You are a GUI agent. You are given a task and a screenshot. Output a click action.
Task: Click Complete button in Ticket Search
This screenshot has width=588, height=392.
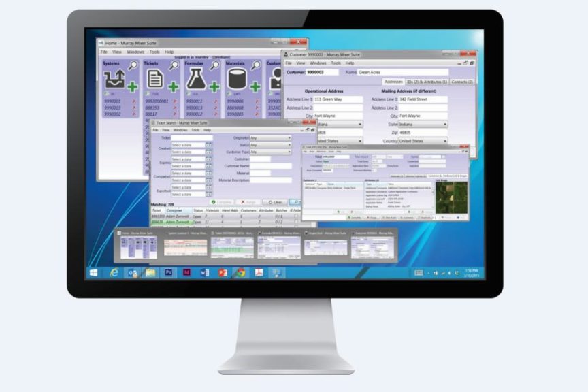click(221, 202)
